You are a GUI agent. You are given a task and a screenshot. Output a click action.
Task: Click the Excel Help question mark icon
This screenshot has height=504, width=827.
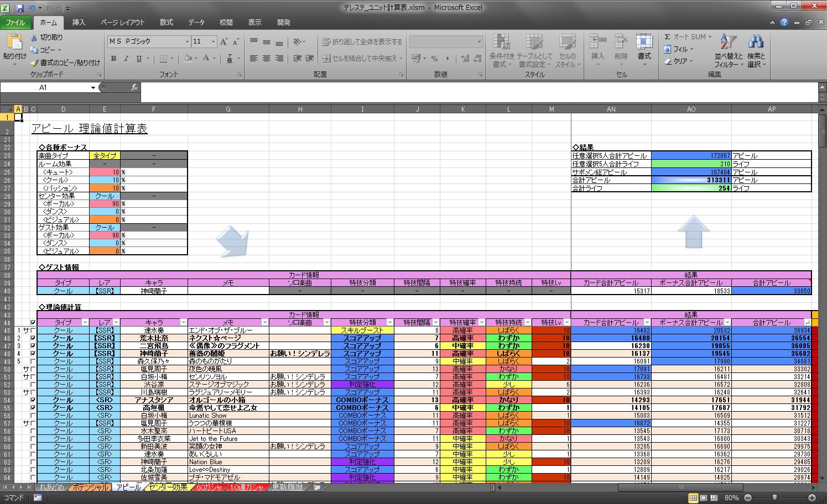(x=784, y=22)
